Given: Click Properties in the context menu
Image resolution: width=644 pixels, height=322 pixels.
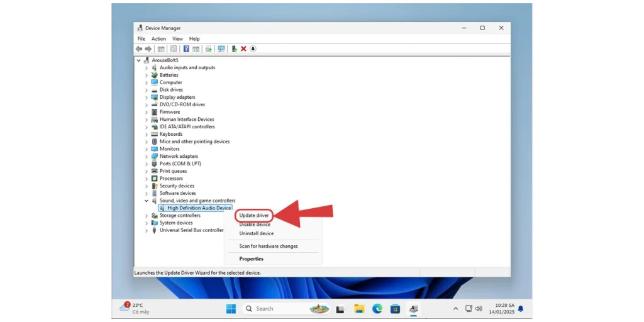Looking at the screenshot, I should click(251, 259).
